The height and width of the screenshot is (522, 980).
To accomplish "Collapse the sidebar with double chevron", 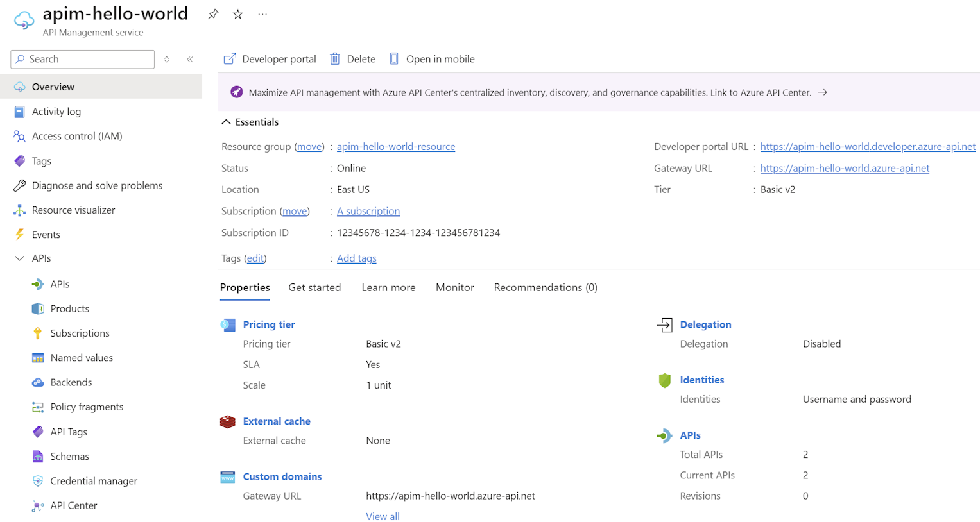I will pos(190,59).
